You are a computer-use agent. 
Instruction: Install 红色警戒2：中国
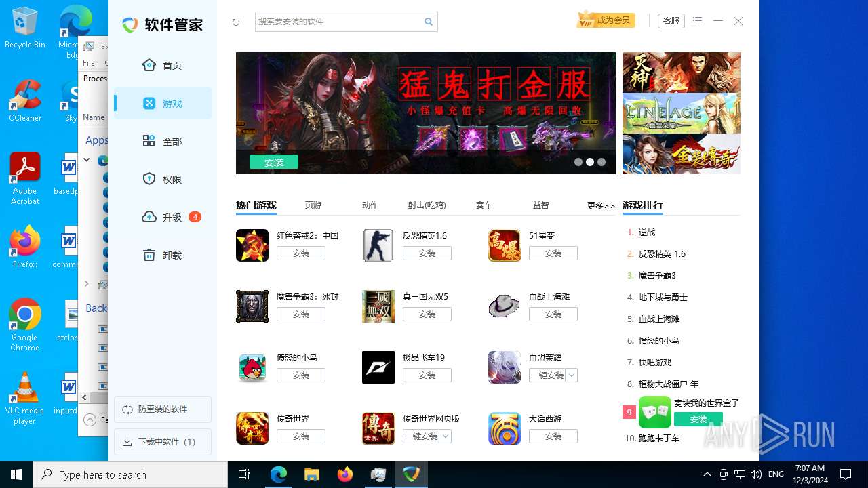301,253
